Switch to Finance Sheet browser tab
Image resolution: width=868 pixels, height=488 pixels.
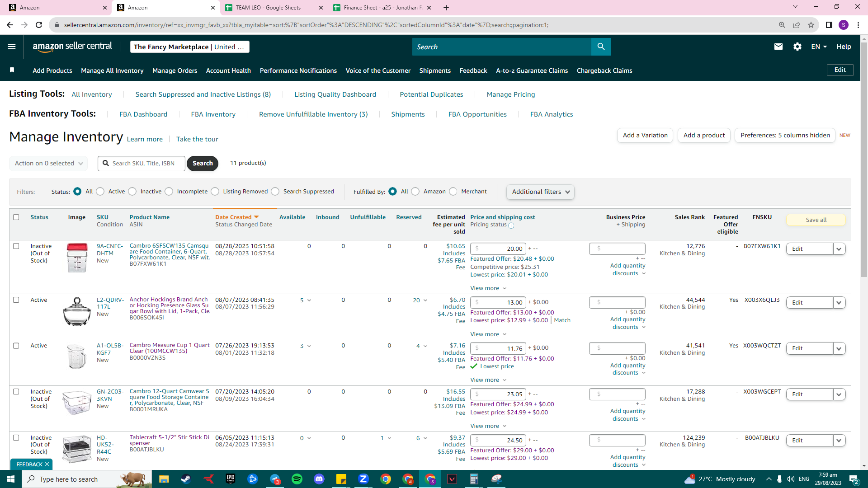[382, 8]
